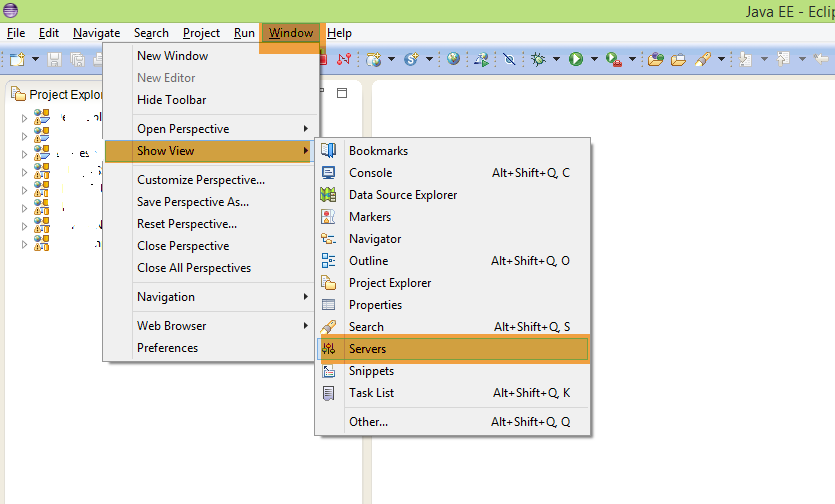Screen dimensions: 835x504
Task: Click the Window menu in menu bar
Action: 291,33
